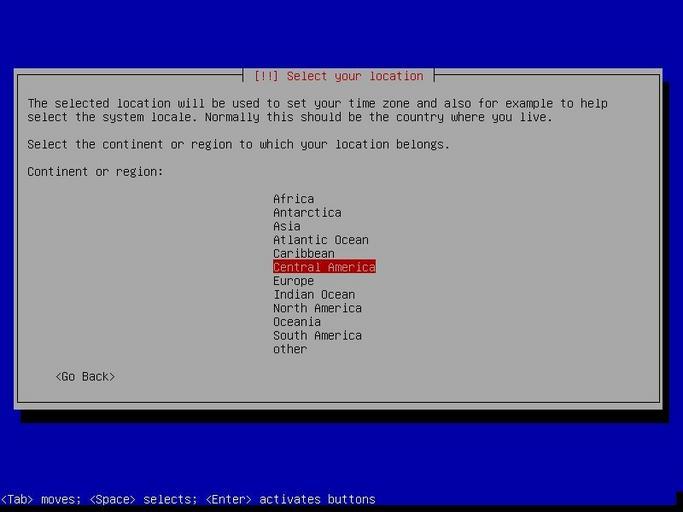Select Caribbean from the list

303,254
